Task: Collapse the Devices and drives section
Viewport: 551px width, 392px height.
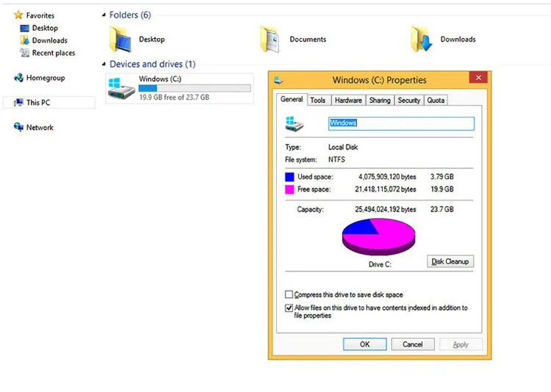Action: pos(104,64)
